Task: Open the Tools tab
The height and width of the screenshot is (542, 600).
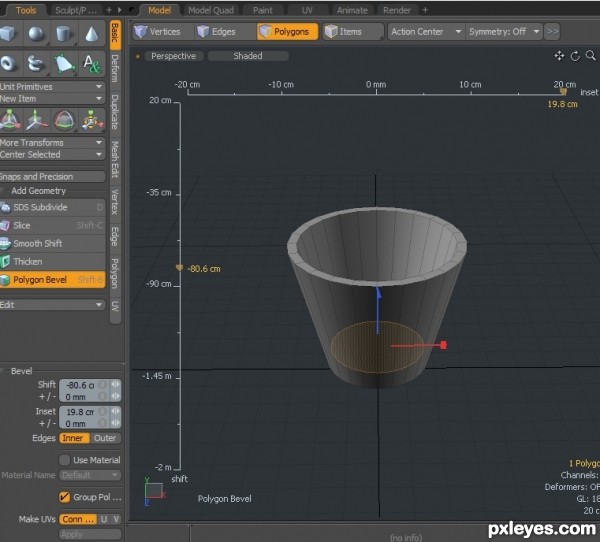Action: [x=26, y=10]
